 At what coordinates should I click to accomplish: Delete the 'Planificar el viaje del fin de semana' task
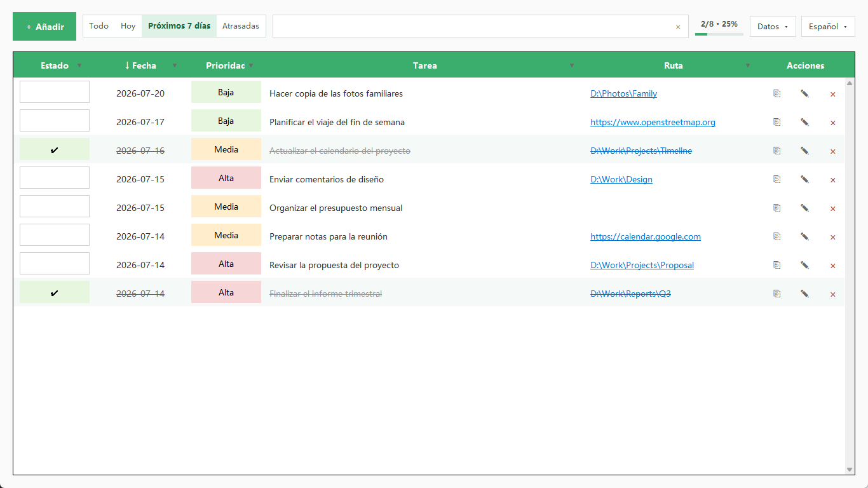pos(832,123)
